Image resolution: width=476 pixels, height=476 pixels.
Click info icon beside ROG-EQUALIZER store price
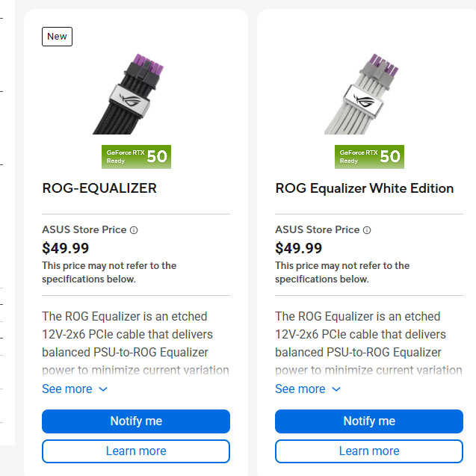click(x=134, y=230)
